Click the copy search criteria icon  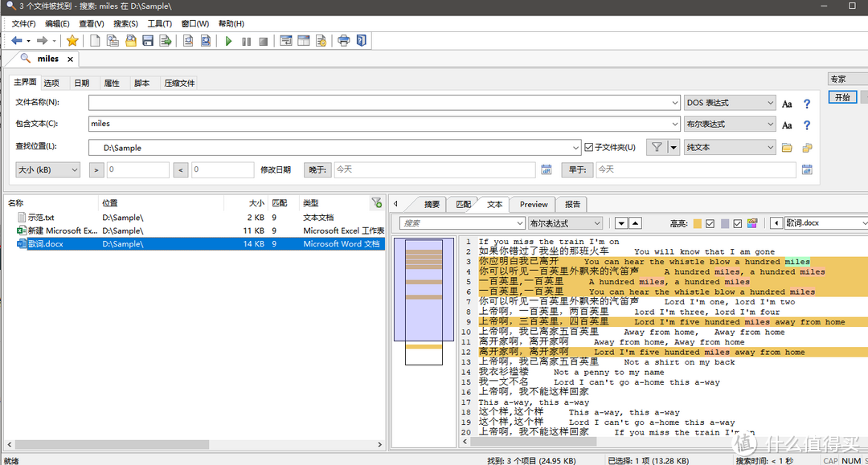tap(113, 40)
